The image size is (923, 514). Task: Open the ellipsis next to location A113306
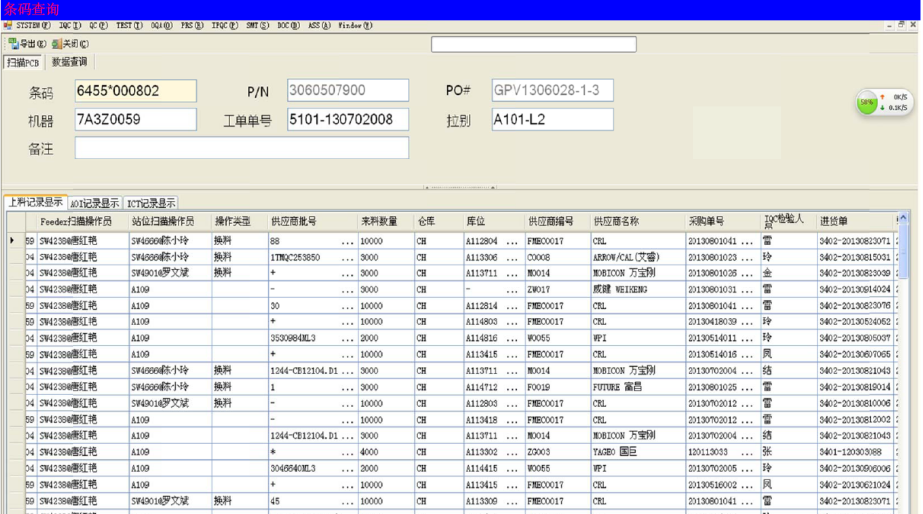click(512, 258)
